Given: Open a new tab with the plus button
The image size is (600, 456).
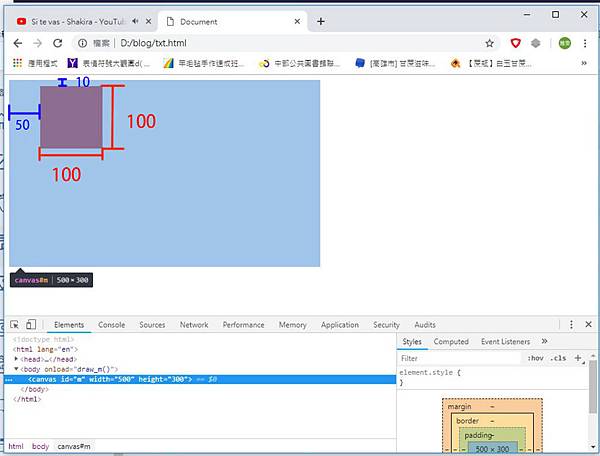Looking at the screenshot, I should [321, 22].
